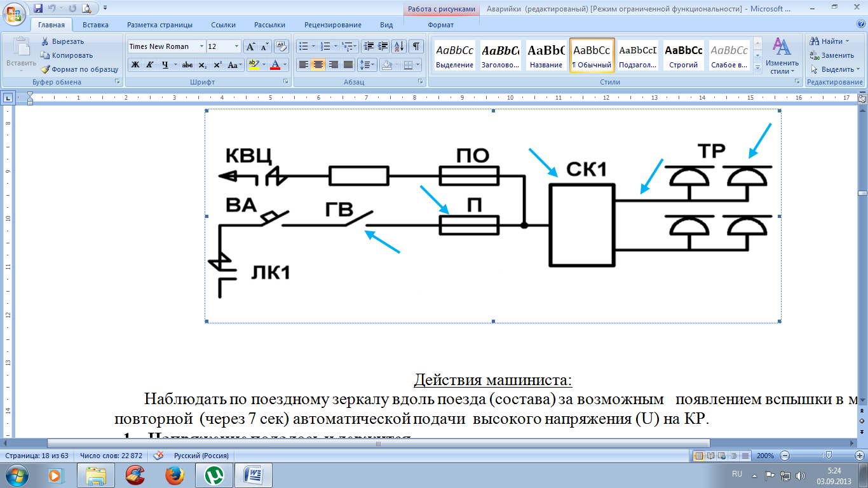Switch to the Рассылки tab

point(269,25)
